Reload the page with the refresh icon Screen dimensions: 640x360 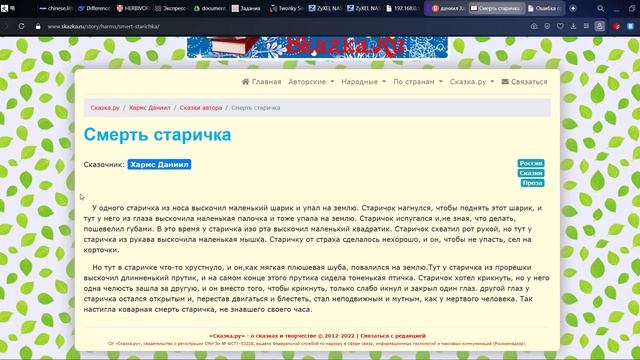coord(21,26)
